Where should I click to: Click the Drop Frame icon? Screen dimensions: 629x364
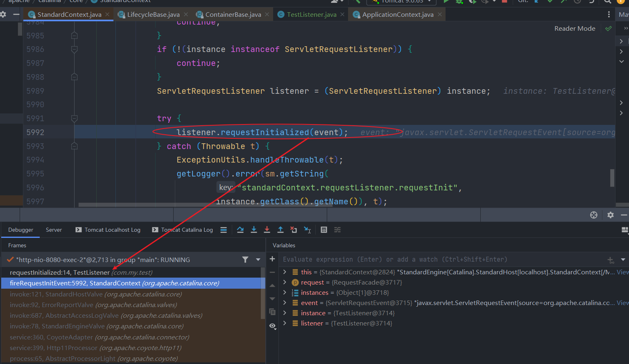click(294, 230)
